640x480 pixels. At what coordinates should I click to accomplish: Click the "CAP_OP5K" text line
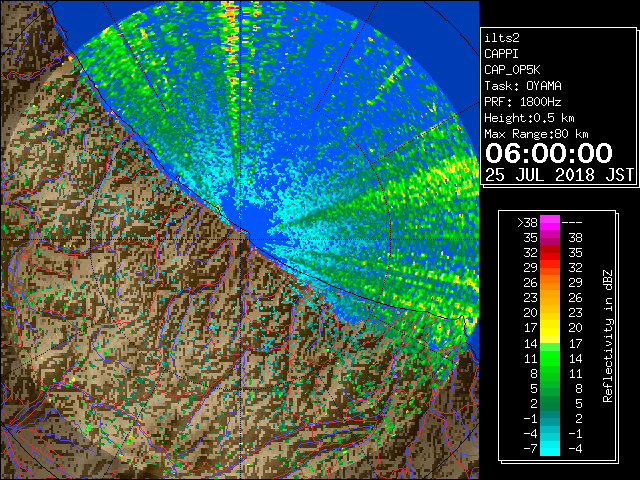[512, 70]
